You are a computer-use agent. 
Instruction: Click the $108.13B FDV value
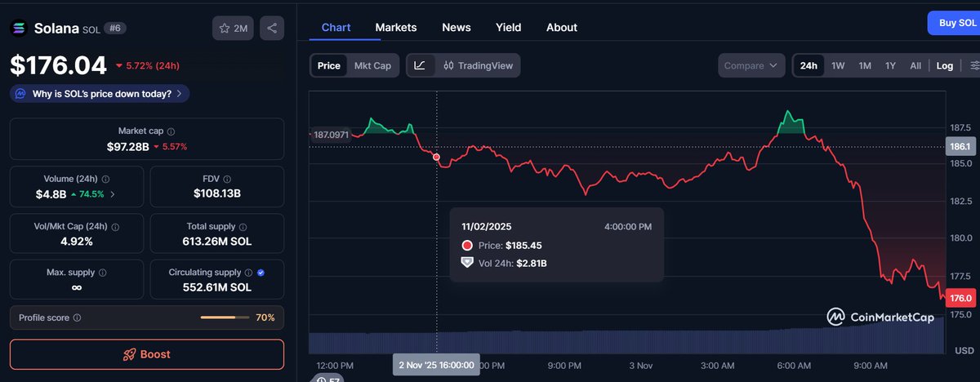coord(217,194)
